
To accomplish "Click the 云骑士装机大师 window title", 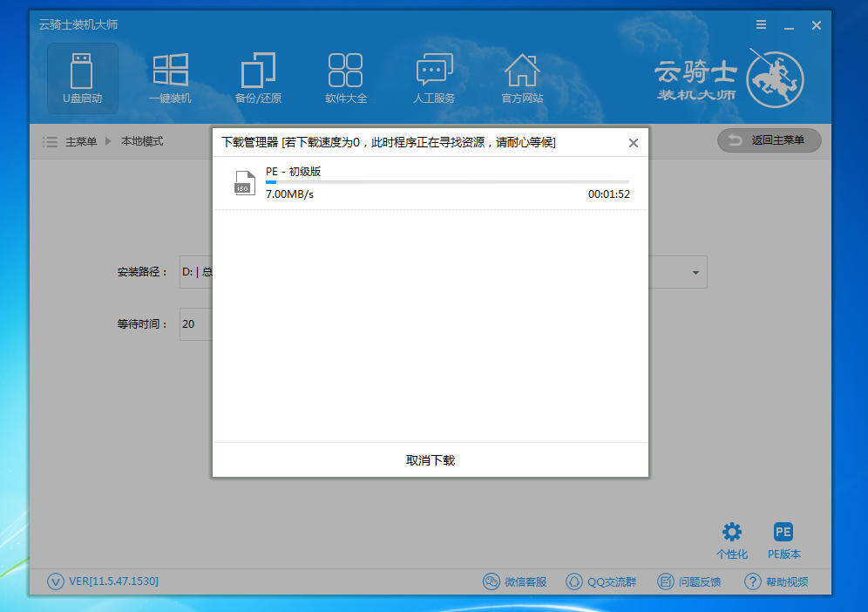I will (78, 25).
